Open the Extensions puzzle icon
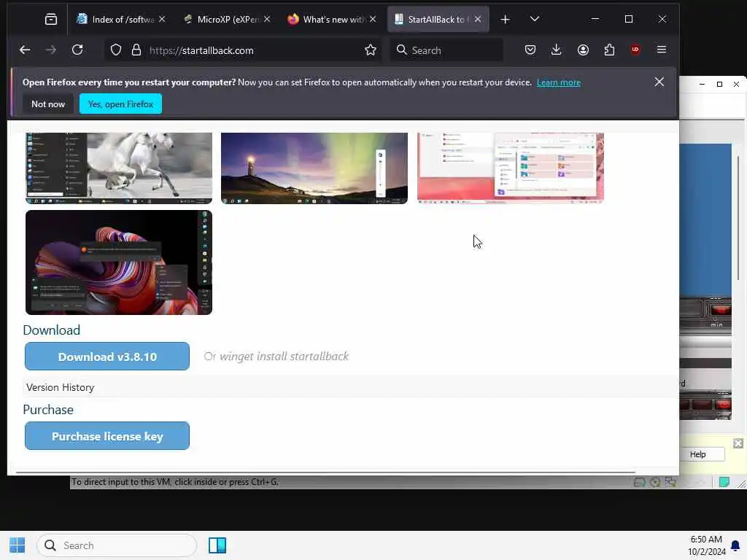 (609, 50)
